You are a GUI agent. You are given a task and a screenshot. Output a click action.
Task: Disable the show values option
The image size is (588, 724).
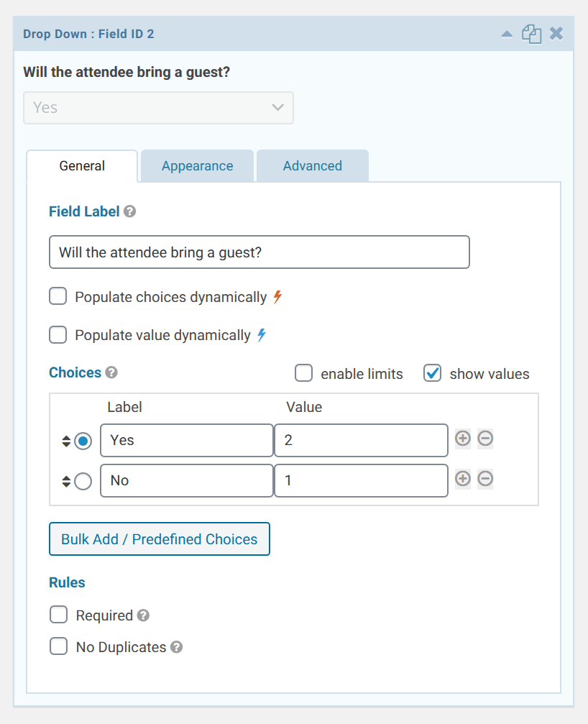tap(431, 373)
